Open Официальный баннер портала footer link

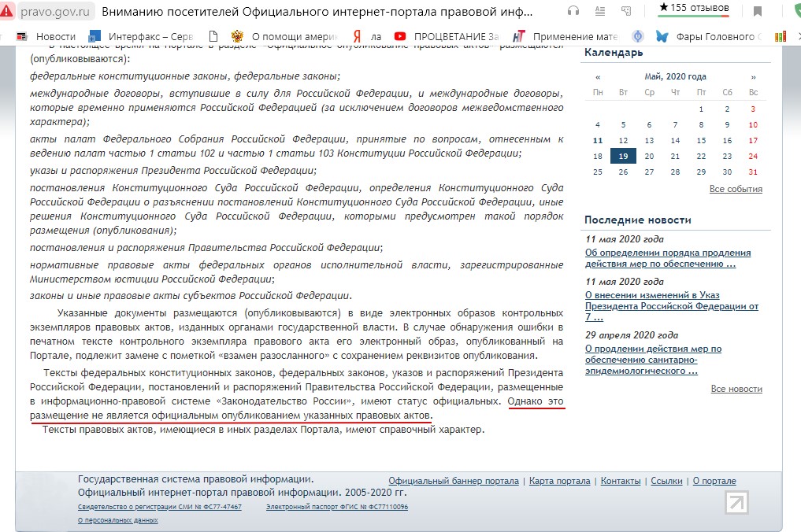(x=454, y=481)
